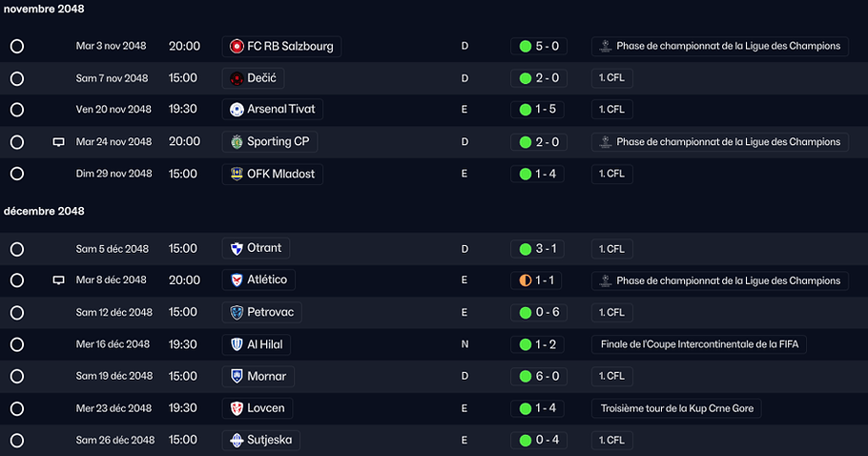The width and height of the screenshot is (868, 456).
Task: Click the Sporting CP club badge
Action: (x=237, y=142)
